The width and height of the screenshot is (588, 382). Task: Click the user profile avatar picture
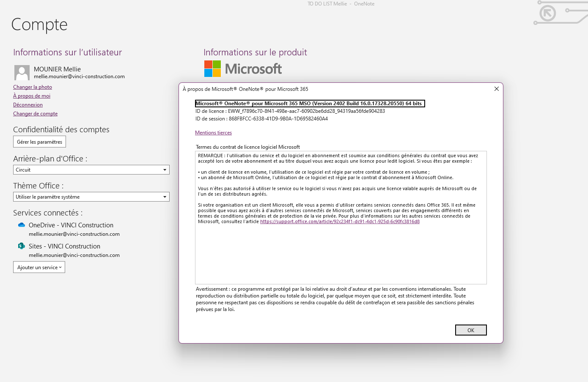coord(22,73)
